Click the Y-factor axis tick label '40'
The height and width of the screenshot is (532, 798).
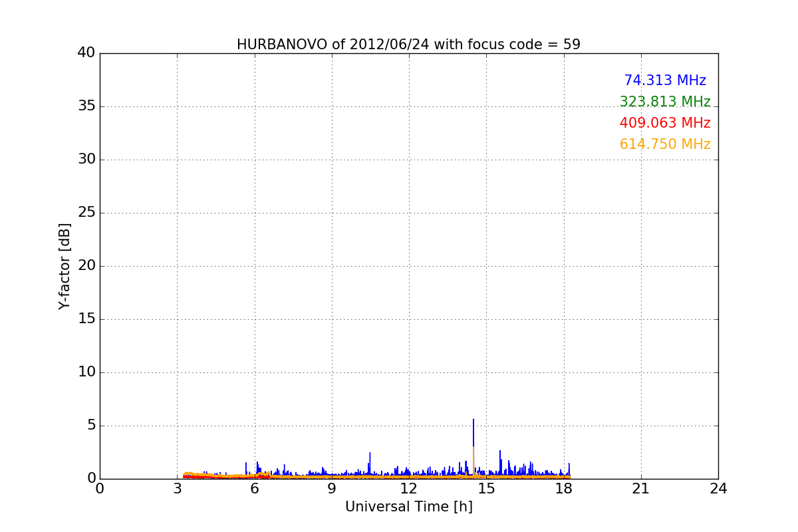tap(86, 53)
